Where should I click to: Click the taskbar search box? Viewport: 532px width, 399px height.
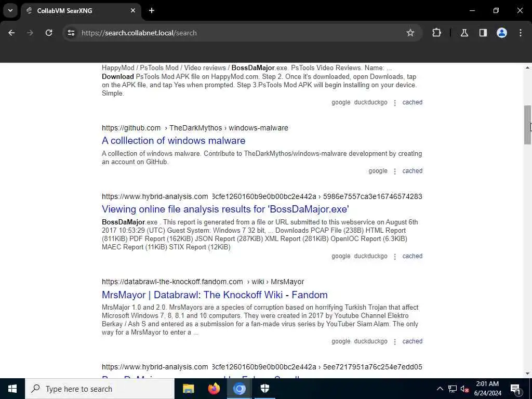(100, 389)
